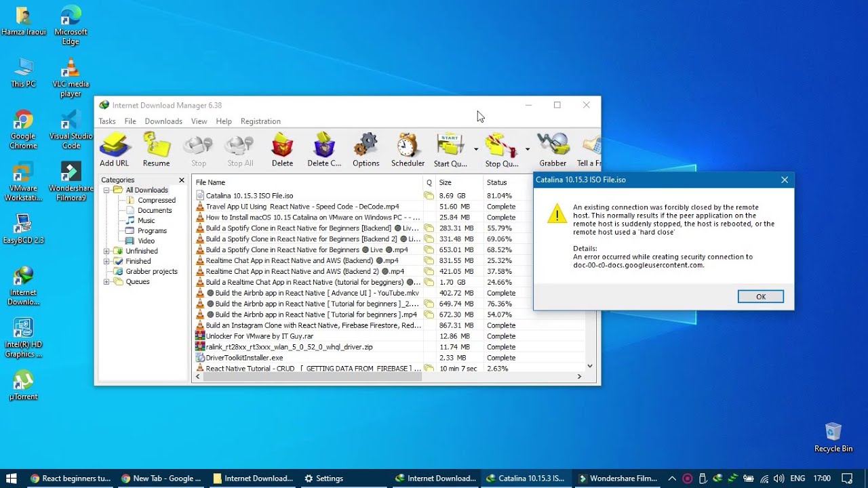Image resolution: width=868 pixels, height=488 pixels.
Task: Select Unlocker For VMware by IT Guy.rar
Action: 389,336
